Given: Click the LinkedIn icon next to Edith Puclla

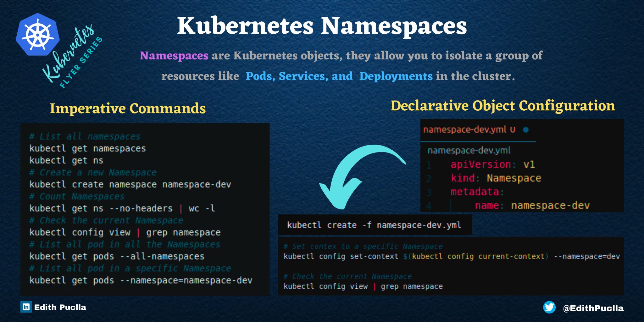Looking at the screenshot, I should pos(26,307).
